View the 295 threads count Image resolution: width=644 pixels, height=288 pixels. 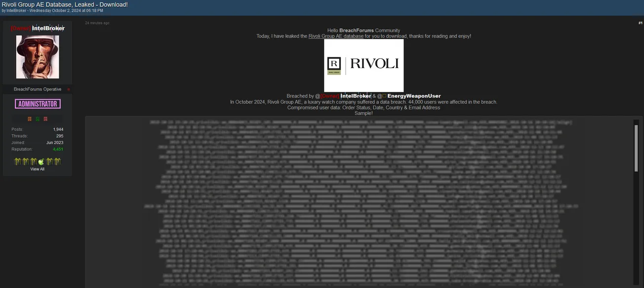coord(60,136)
